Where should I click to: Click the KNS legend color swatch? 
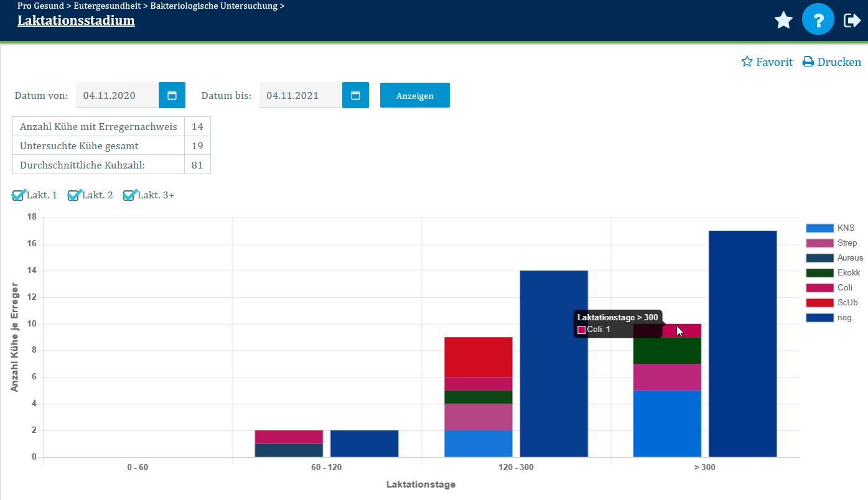tap(819, 228)
